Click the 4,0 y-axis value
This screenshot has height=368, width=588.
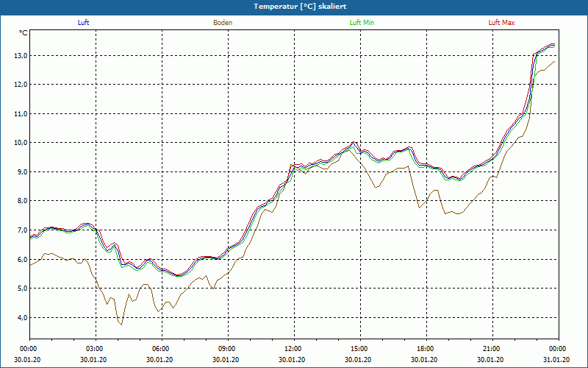21,318
